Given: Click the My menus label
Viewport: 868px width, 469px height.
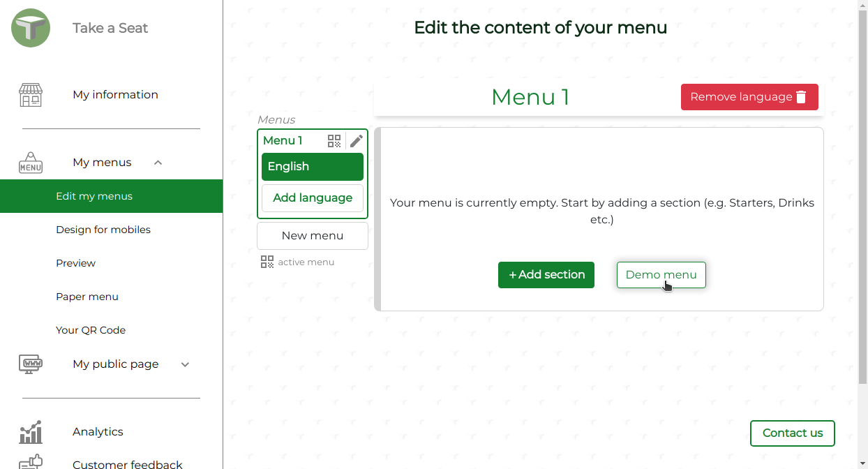Looking at the screenshot, I should pyautogui.click(x=102, y=163).
